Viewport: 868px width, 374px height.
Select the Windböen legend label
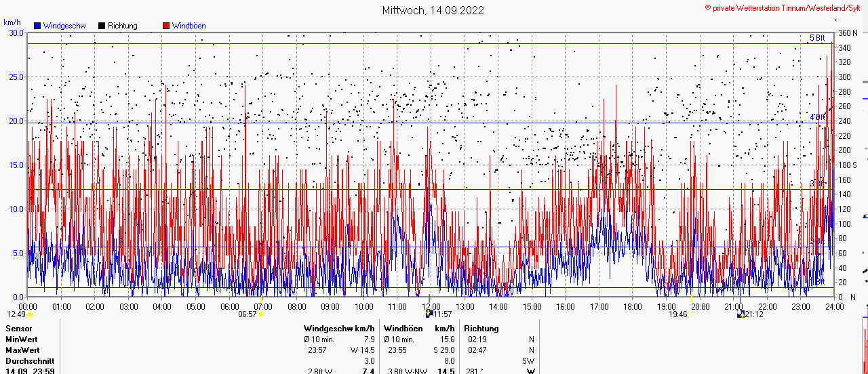(x=189, y=26)
